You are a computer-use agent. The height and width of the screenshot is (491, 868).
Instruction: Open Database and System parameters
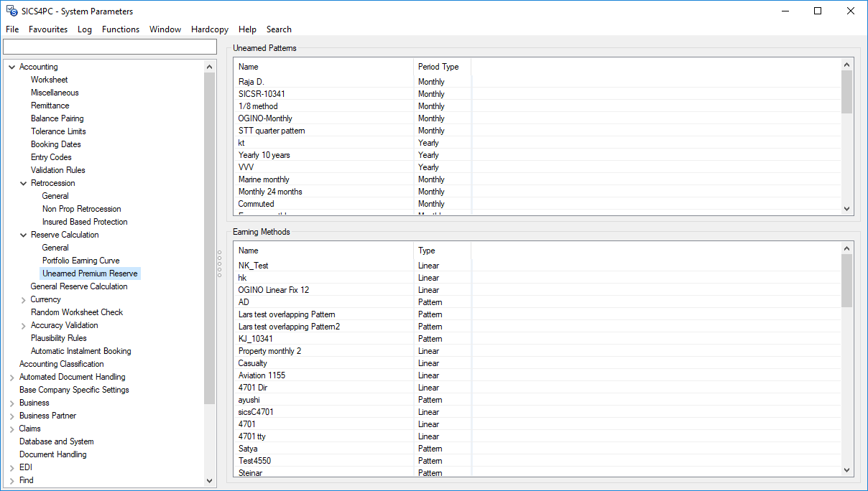pos(56,441)
